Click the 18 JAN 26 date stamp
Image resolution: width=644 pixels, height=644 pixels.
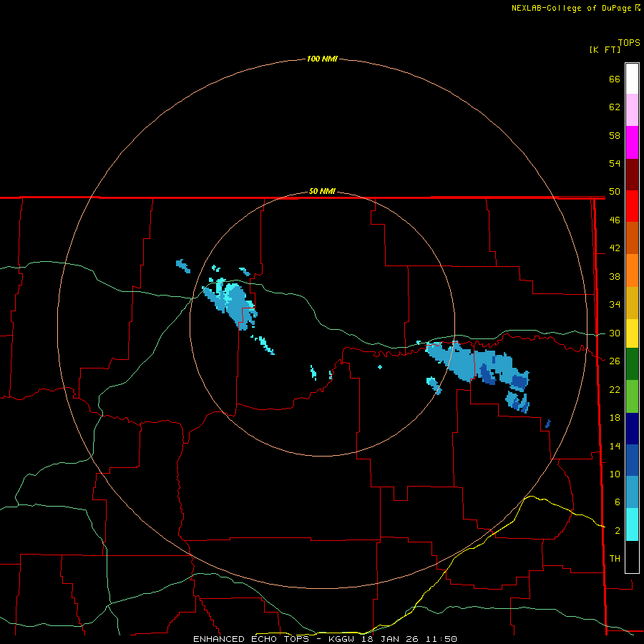point(392,639)
